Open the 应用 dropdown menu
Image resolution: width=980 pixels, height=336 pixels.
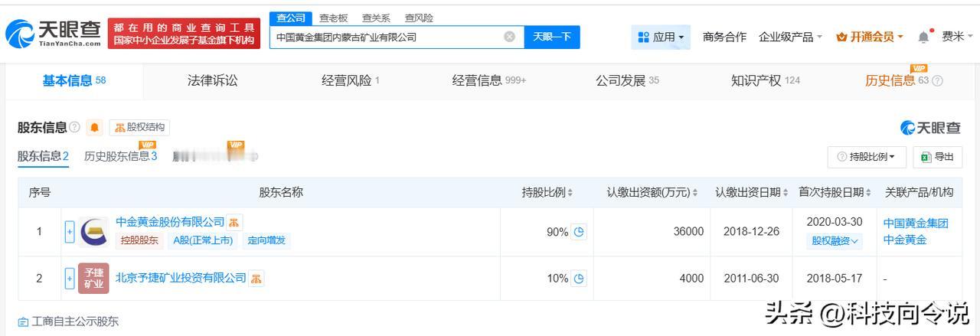click(661, 37)
